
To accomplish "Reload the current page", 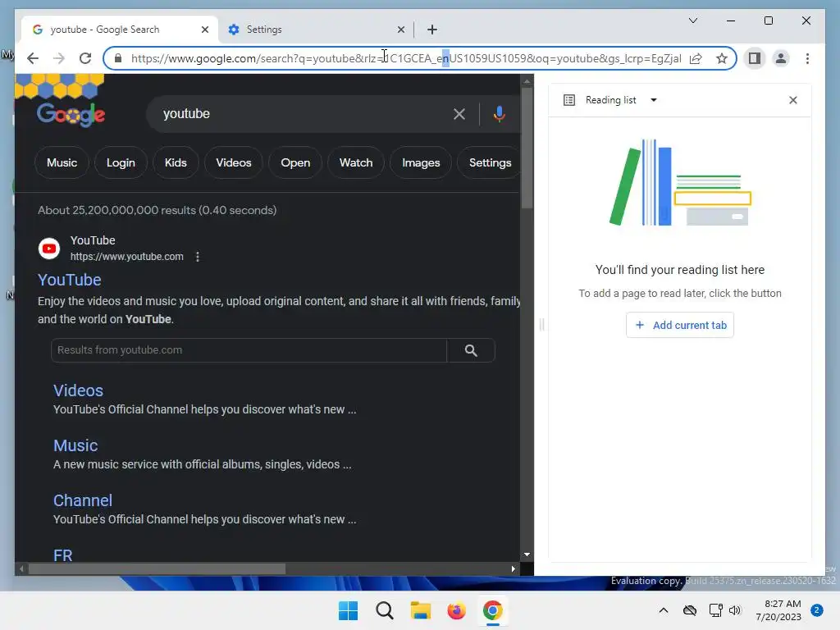I will point(85,58).
